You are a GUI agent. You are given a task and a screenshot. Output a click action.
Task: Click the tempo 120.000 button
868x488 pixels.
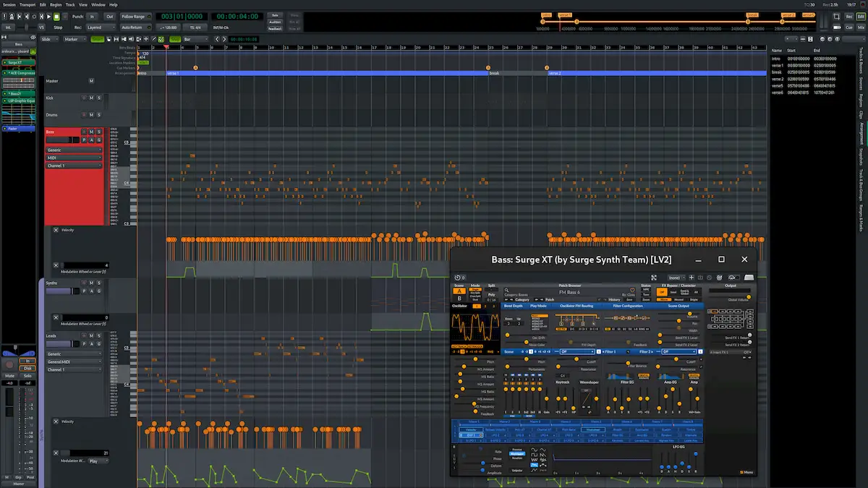168,27
